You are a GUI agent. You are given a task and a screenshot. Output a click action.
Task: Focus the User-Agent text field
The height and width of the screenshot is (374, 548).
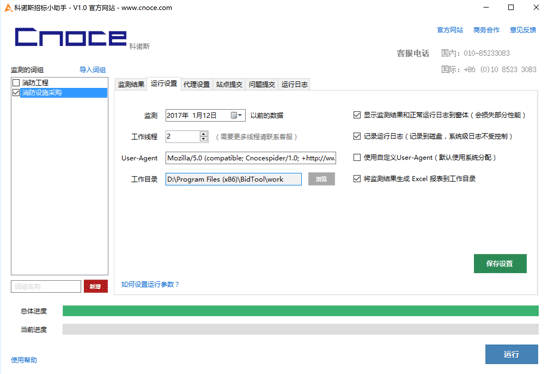pos(251,158)
